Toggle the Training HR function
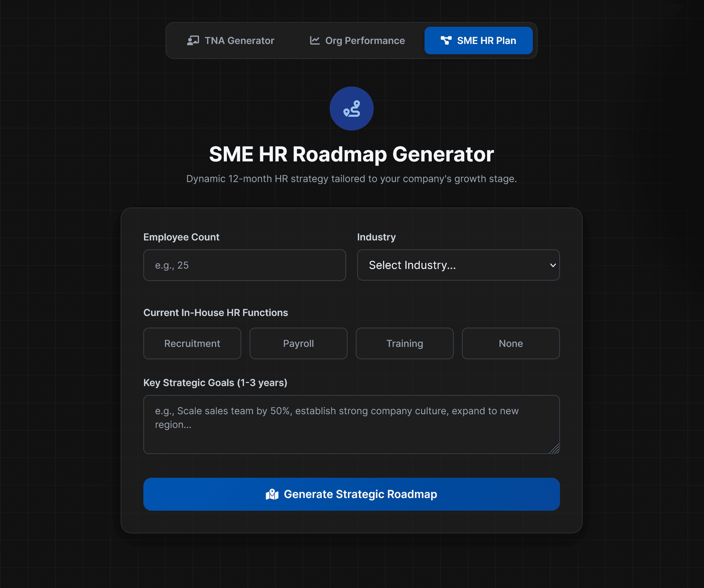 tap(405, 343)
